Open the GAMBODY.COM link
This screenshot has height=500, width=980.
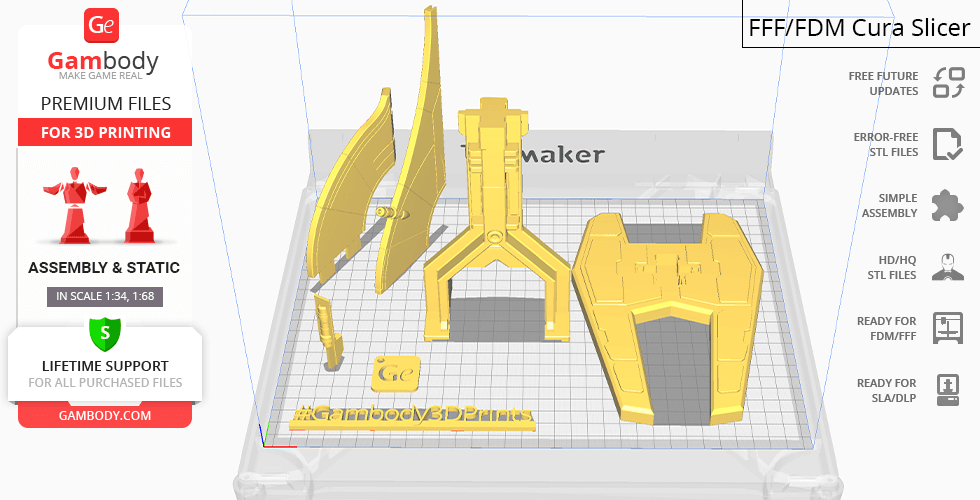[x=104, y=415]
